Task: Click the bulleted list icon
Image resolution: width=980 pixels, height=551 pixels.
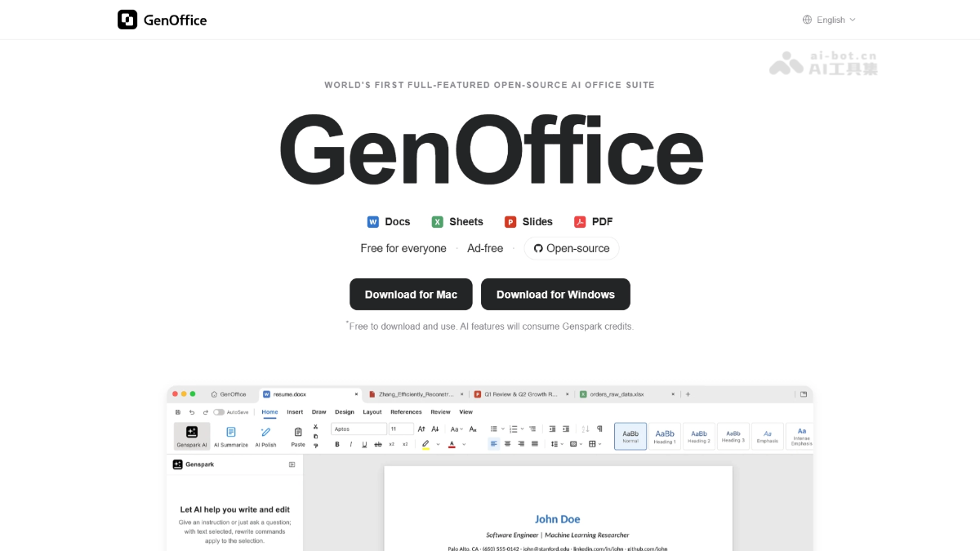Action: (x=494, y=429)
